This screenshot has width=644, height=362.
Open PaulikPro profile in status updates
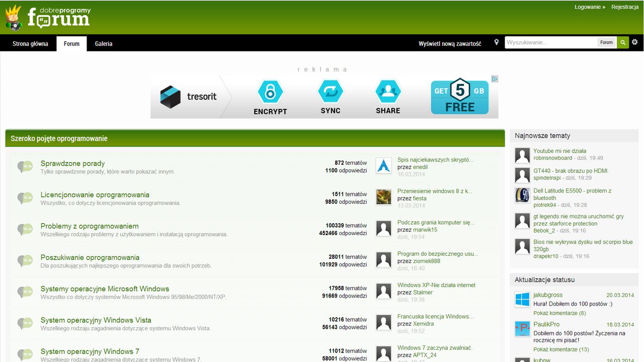546,324
